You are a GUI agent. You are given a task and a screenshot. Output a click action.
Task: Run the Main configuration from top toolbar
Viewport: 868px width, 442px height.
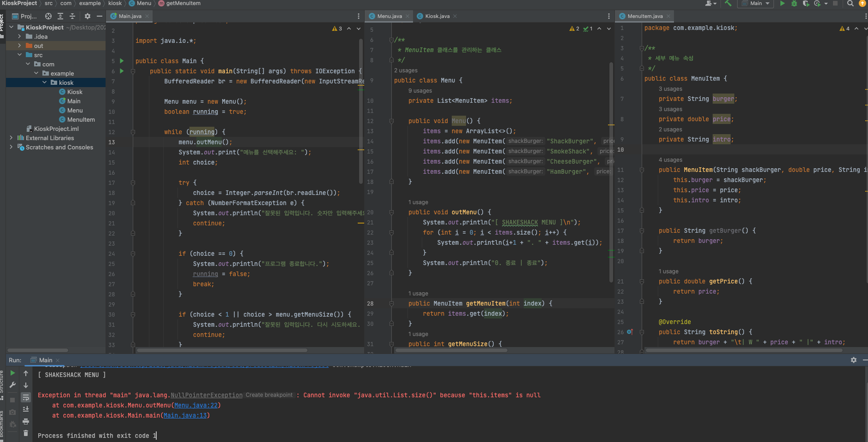point(782,3)
